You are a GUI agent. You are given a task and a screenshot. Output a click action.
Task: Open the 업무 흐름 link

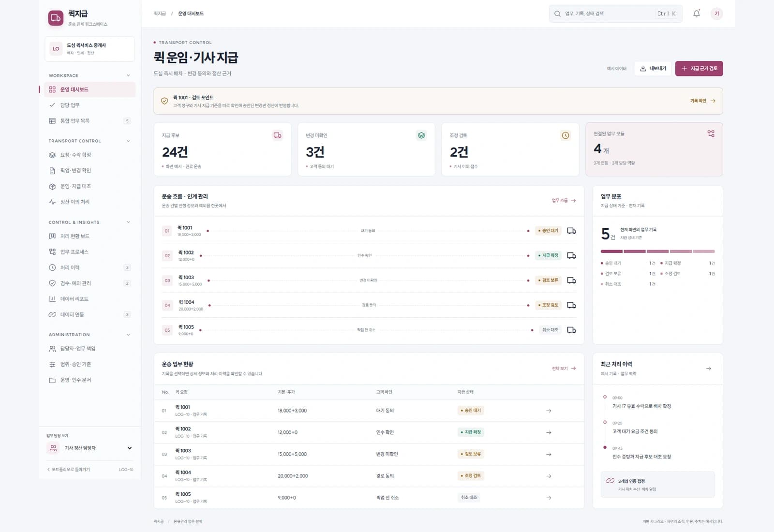coord(564,200)
